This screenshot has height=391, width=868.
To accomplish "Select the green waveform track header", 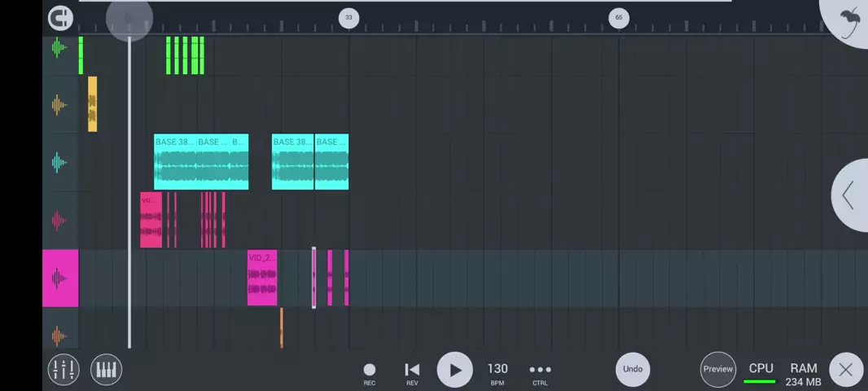I will 59,47.
